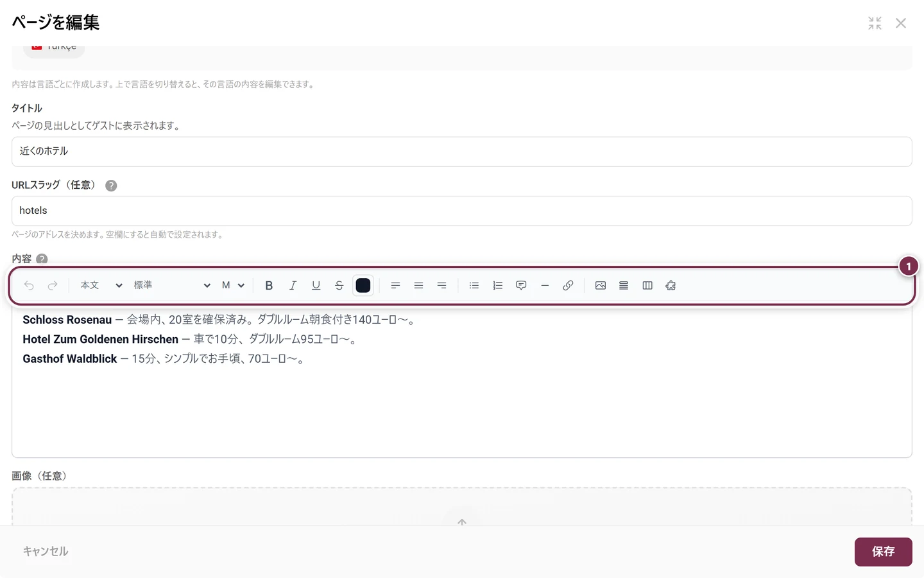Save the page with 保存
Image resolution: width=924 pixels, height=578 pixels.
click(884, 552)
